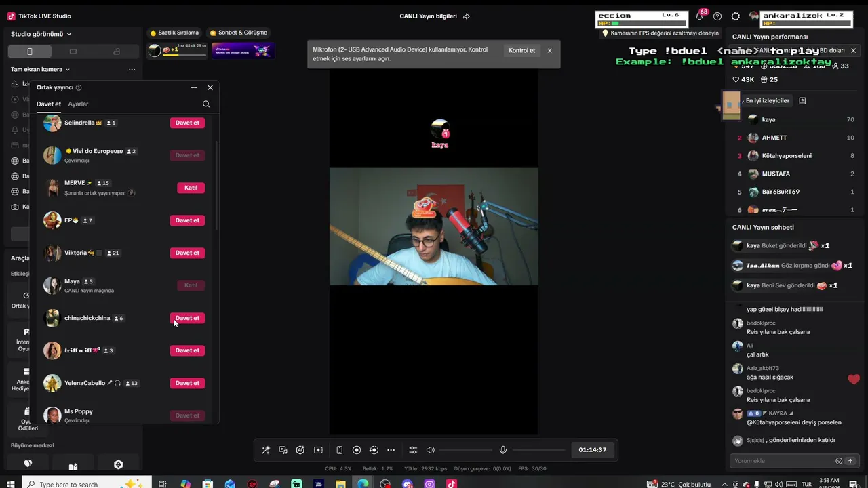Open the media and music icon
The image size is (868, 488).
(283, 450)
